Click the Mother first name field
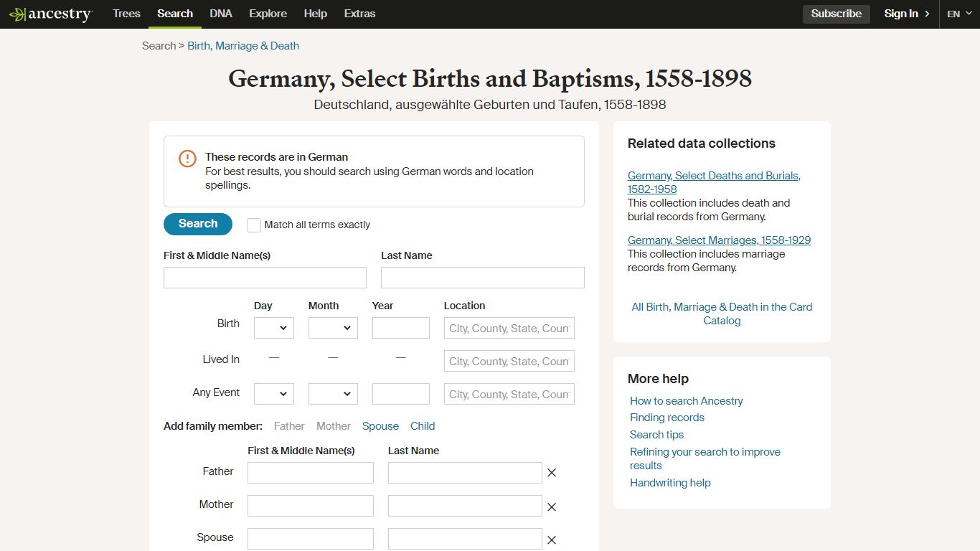 coord(311,506)
